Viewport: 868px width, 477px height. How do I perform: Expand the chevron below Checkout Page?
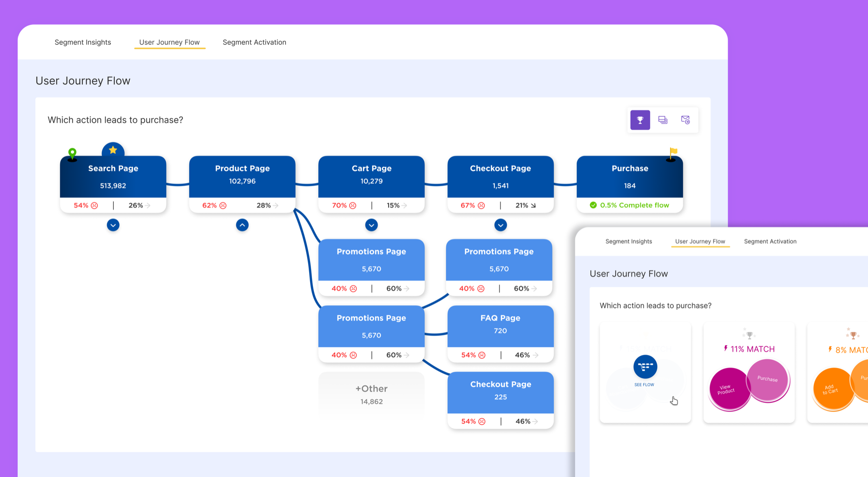(x=501, y=225)
